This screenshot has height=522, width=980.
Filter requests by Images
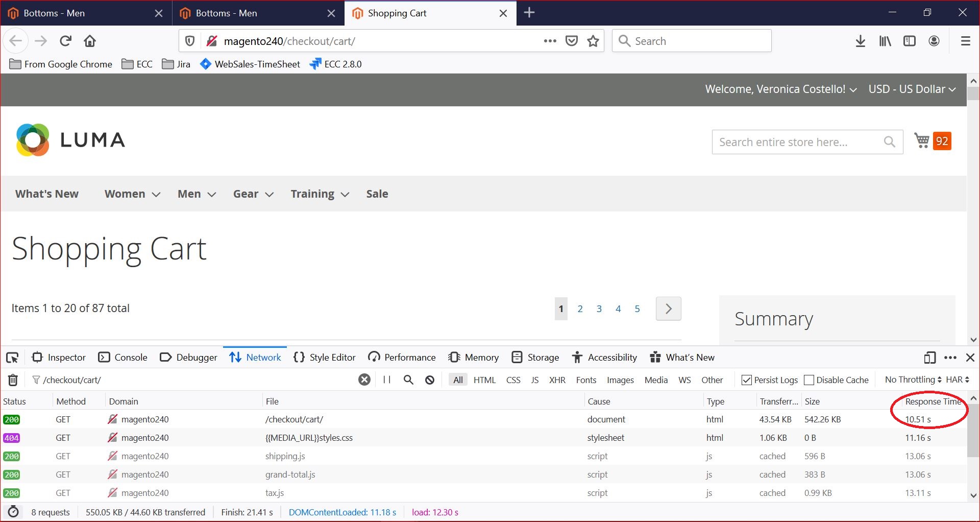pyautogui.click(x=620, y=379)
